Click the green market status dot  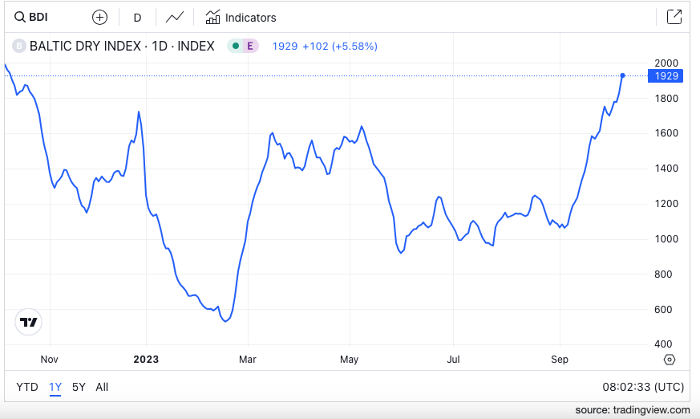pos(234,45)
